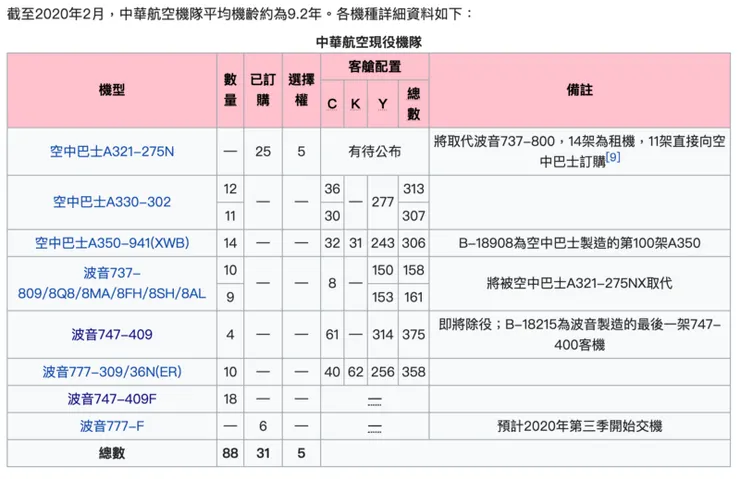Click the 747-409F quantity value 18
The width and height of the screenshot is (740, 479).
(230, 399)
